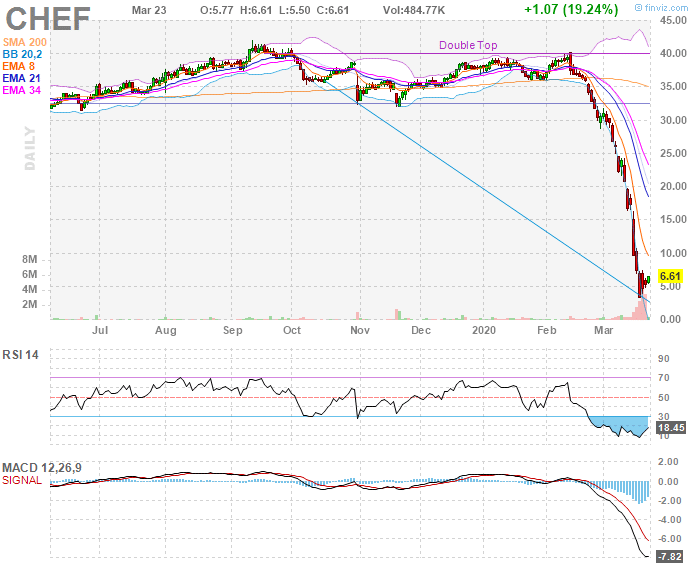
Task: Click the DAILY timeframe label
Action: coord(30,148)
